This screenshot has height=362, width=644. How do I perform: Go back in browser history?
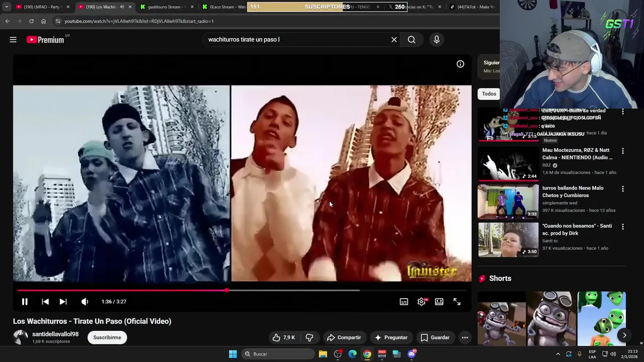click(7, 21)
